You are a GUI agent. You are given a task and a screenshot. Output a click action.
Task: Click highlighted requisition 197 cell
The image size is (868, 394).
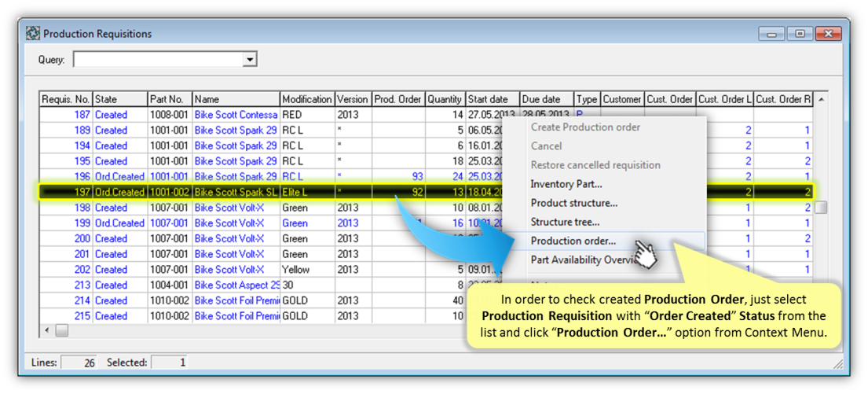point(66,193)
